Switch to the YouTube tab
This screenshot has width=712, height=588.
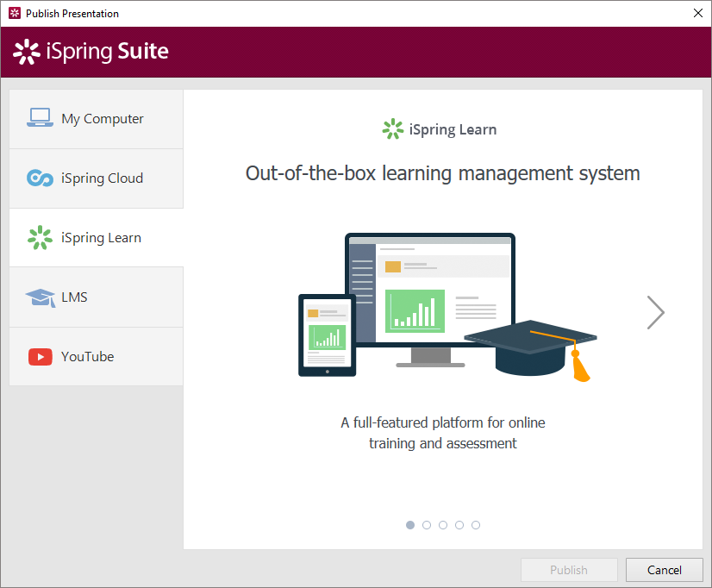96,356
